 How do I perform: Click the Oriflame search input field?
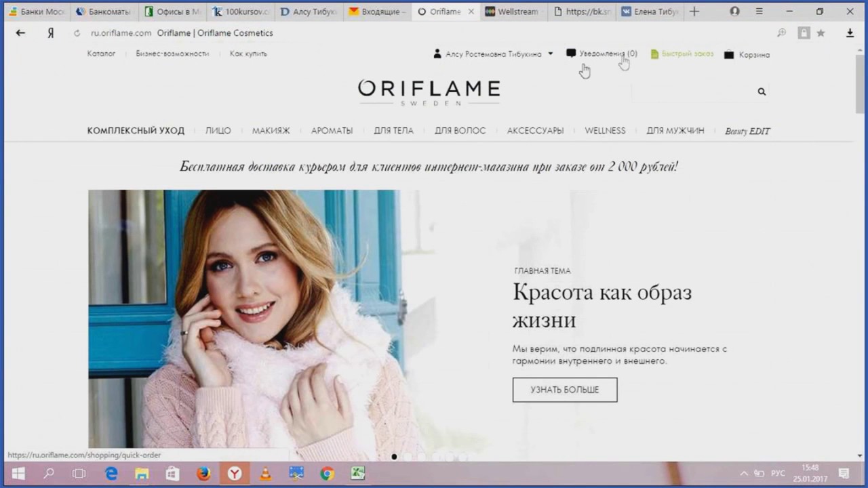(692, 91)
